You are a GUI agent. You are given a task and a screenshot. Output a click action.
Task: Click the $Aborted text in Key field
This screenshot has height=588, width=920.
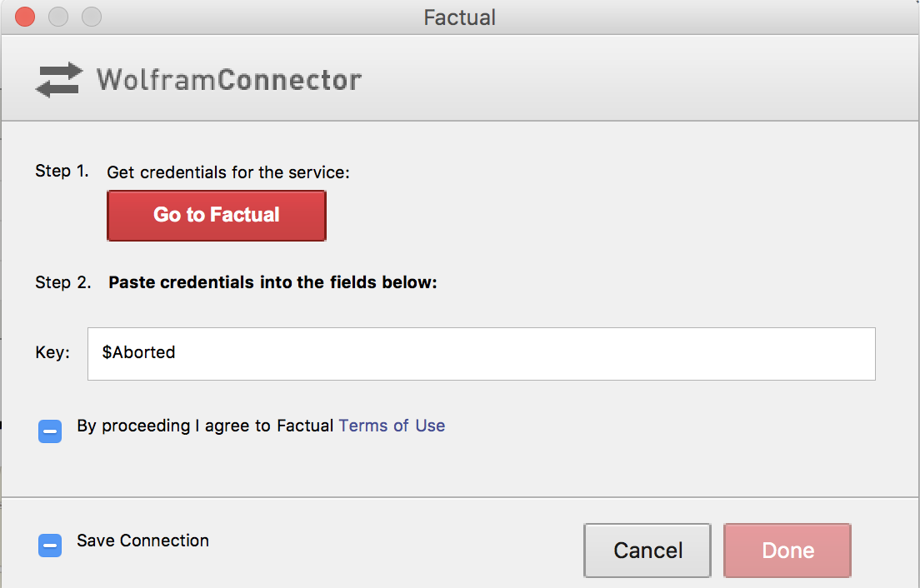138,352
